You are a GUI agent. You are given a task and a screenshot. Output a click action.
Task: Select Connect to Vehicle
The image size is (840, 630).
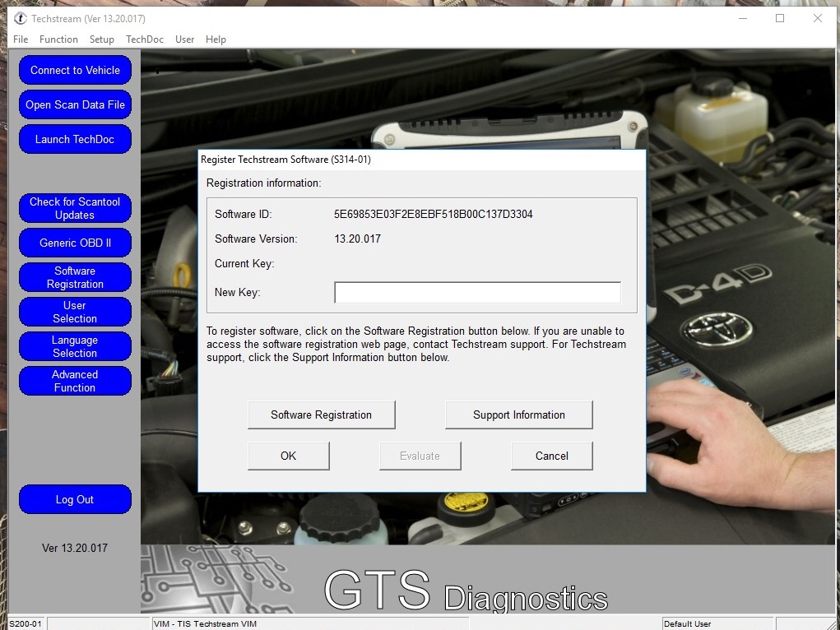click(x=75, y=70)
